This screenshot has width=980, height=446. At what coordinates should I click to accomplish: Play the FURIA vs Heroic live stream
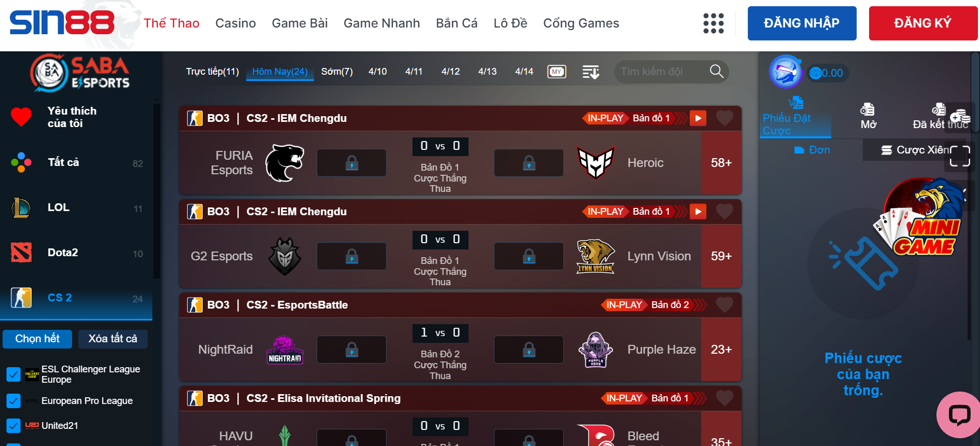click(698, 118)
